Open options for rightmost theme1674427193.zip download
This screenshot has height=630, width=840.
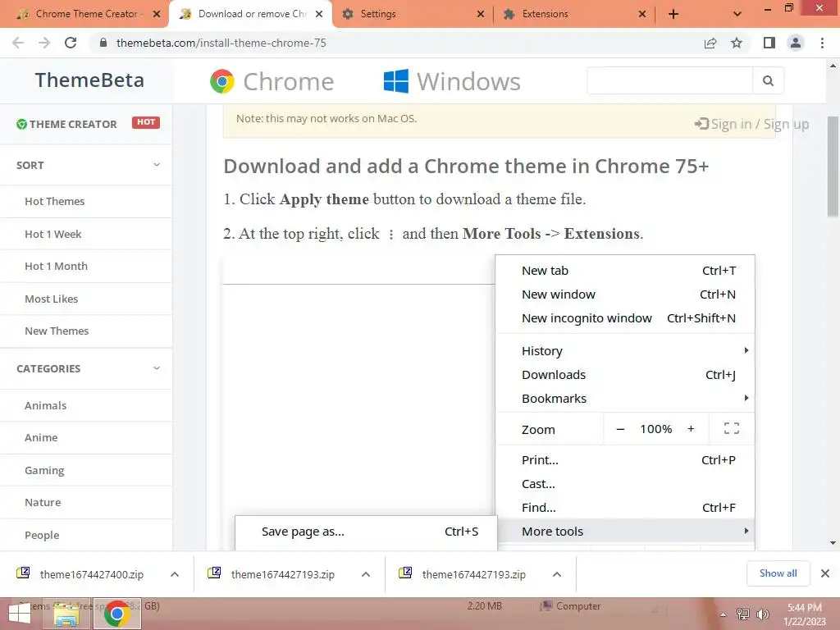click(x=557, y=574)
